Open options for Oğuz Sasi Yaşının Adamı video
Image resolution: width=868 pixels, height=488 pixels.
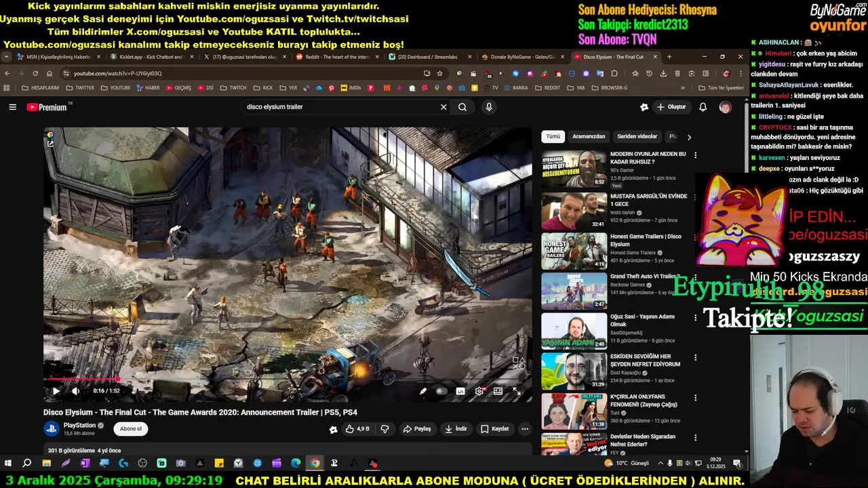(x=695, y=317)
